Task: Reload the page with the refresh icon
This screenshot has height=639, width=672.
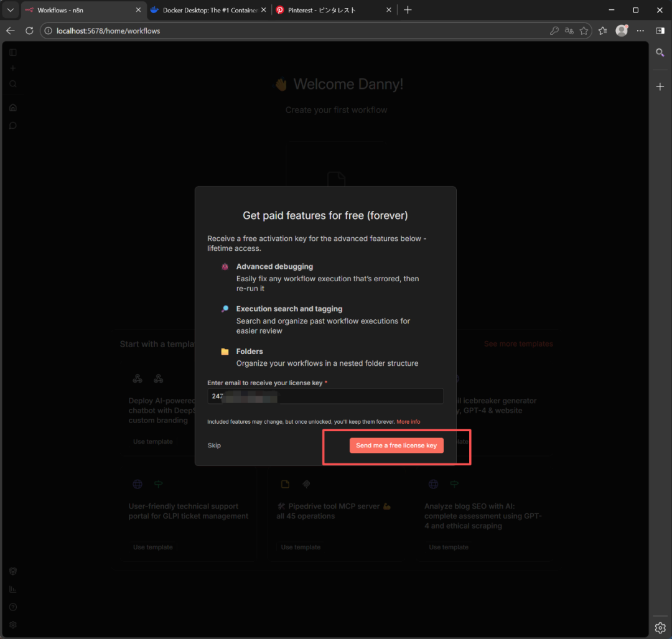Action: pyautogui.click(x=29, y=30)
